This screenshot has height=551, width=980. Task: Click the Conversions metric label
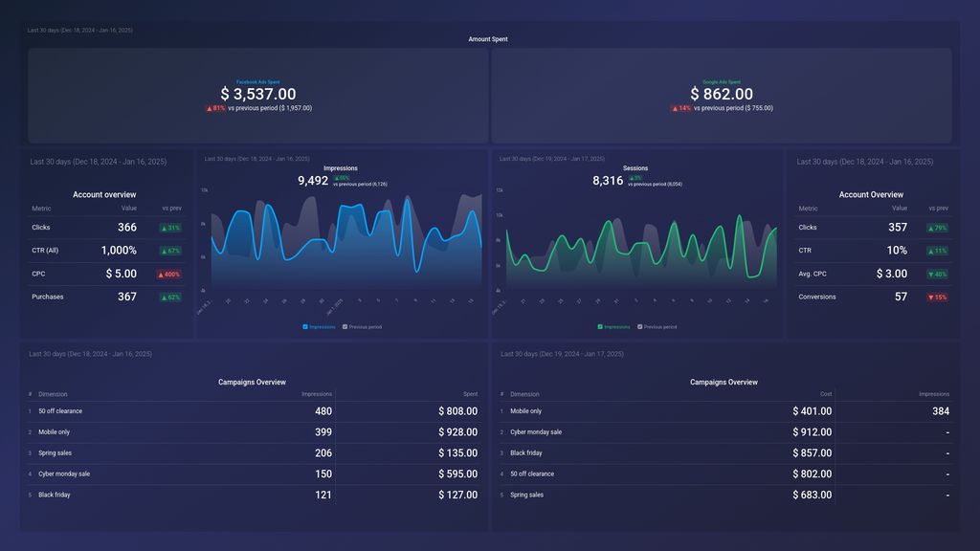(817, 297)
